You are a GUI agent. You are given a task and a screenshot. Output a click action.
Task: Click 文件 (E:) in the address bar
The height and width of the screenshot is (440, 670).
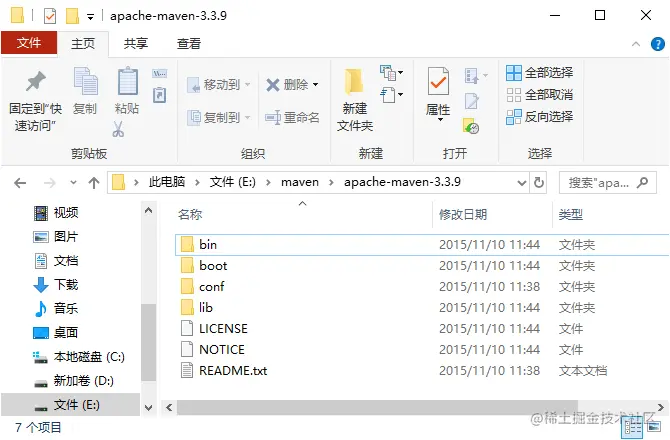(x=232, y=182)
